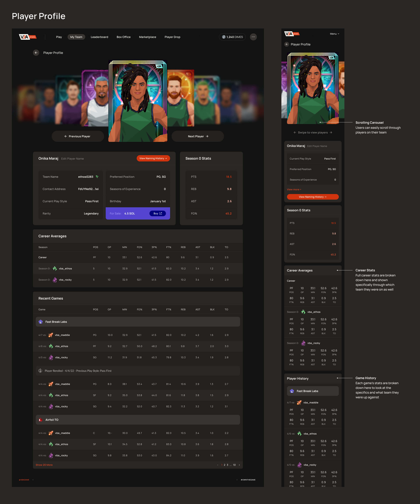Click the mobile back arrow icon

(287, 44)
